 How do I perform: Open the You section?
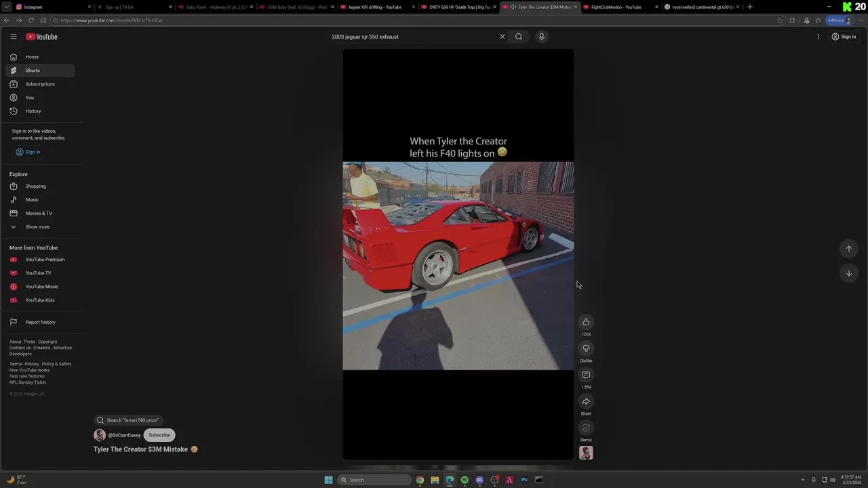(x=40, y=98)
